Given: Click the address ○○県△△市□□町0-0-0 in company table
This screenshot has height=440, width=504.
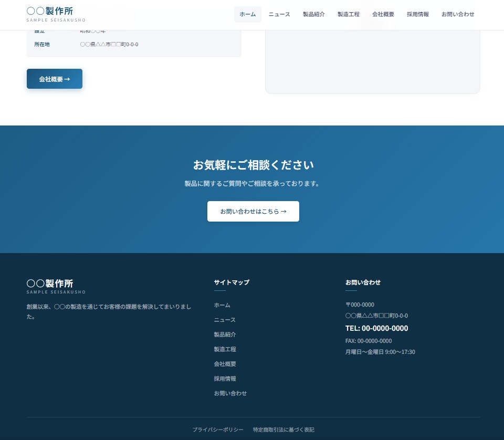Looking at the screenshot, I should point(109,44).
